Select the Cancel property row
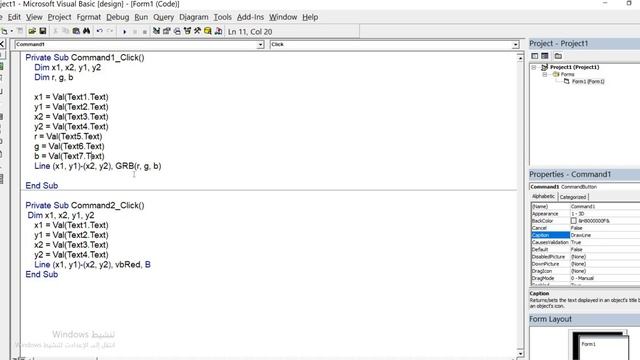Image resolution: width=640 pixels, height=360 pixels. click(x=585, y=228)
